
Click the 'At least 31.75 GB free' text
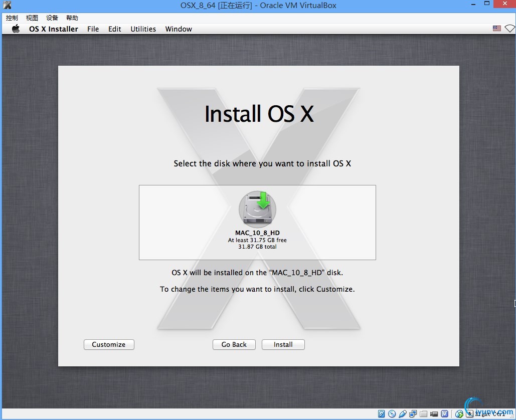click(257, 240)
